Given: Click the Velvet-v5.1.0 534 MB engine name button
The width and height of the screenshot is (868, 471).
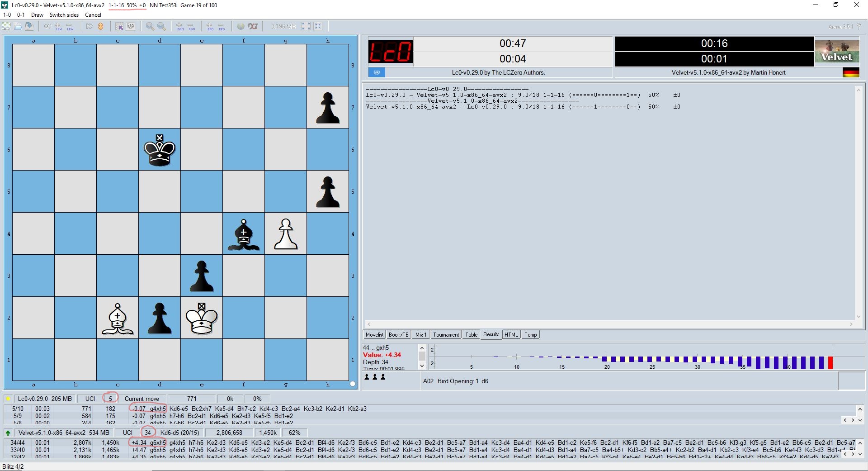Looking at the screenshot, I should 64,433.
